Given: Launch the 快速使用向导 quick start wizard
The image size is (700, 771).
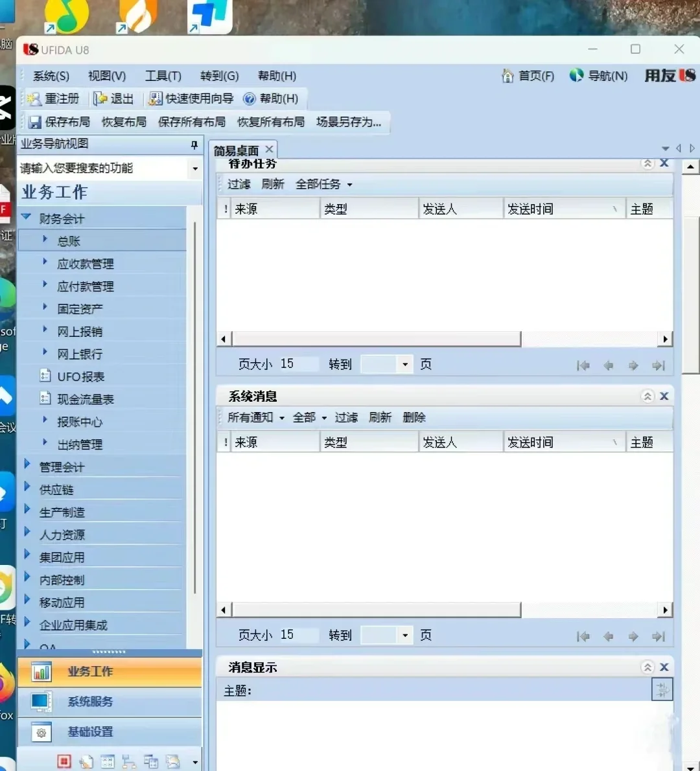Looking at the screenshot, I should (x=156, y=98).
